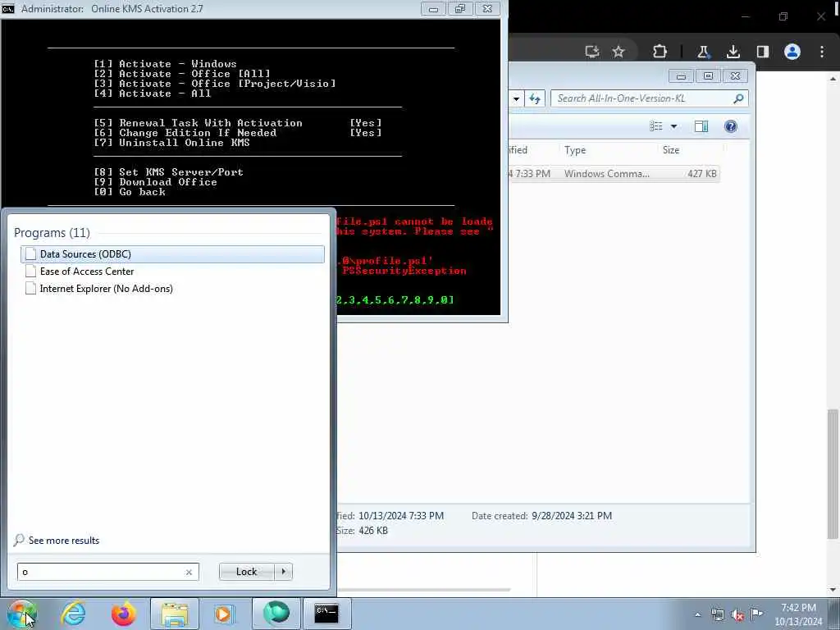Open the view options dropdown arrow

click(x=674, y=126)
